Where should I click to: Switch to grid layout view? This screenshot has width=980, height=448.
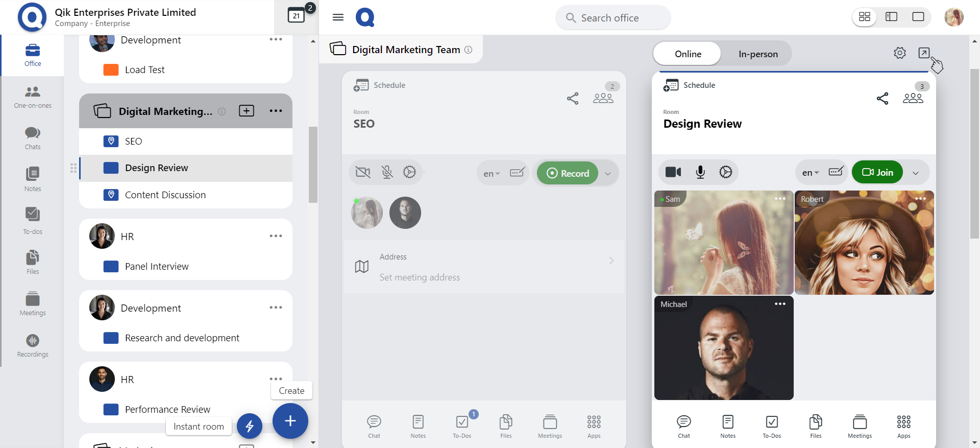tap(864, 17)
